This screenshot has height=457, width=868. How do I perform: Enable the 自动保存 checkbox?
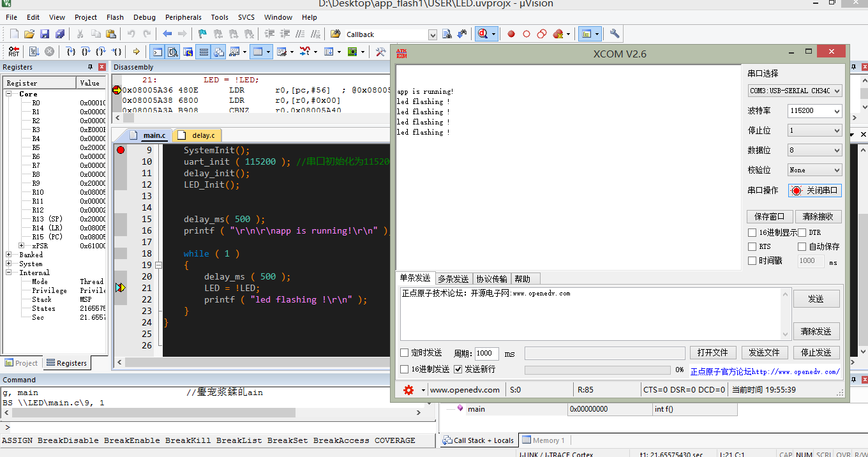[x=802, y=246]
